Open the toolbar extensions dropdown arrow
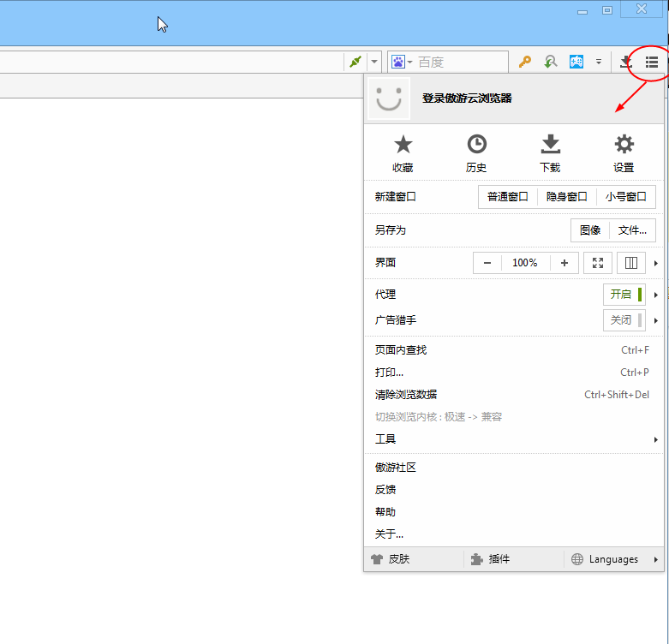669x644 pixels. [x=599, y=62]
